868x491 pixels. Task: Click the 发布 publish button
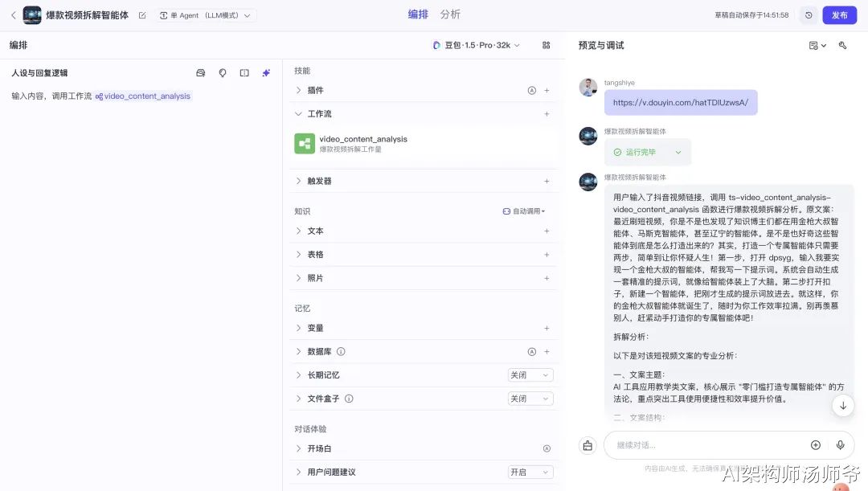pos(839,15)
